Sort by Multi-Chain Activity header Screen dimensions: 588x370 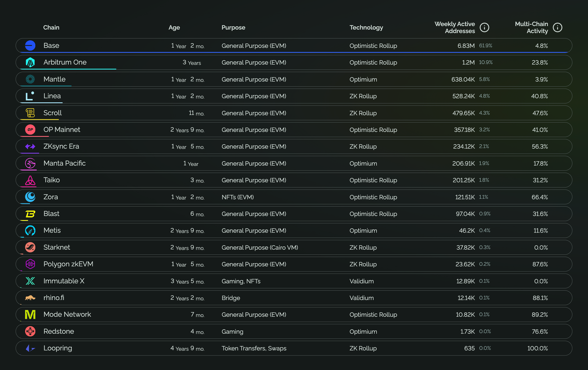pos(531,28)
